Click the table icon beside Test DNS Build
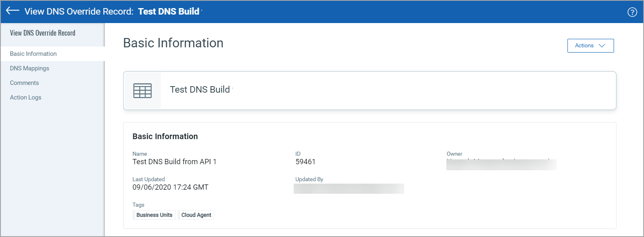This screenshot has width=644, height=237. tap(142, 91)
